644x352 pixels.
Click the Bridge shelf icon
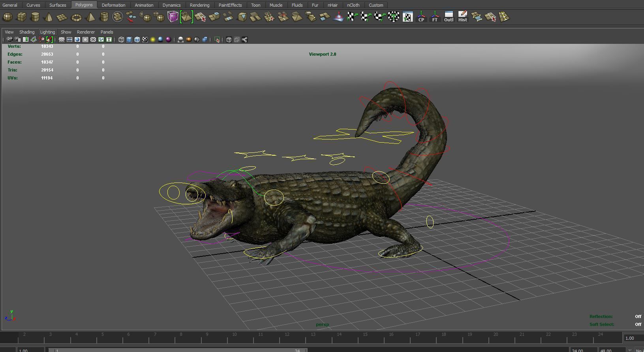(x=228, y=17)
